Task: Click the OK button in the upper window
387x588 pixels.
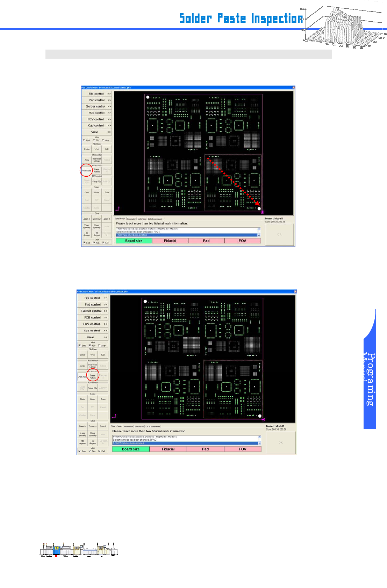Action: tap(279, 235)
